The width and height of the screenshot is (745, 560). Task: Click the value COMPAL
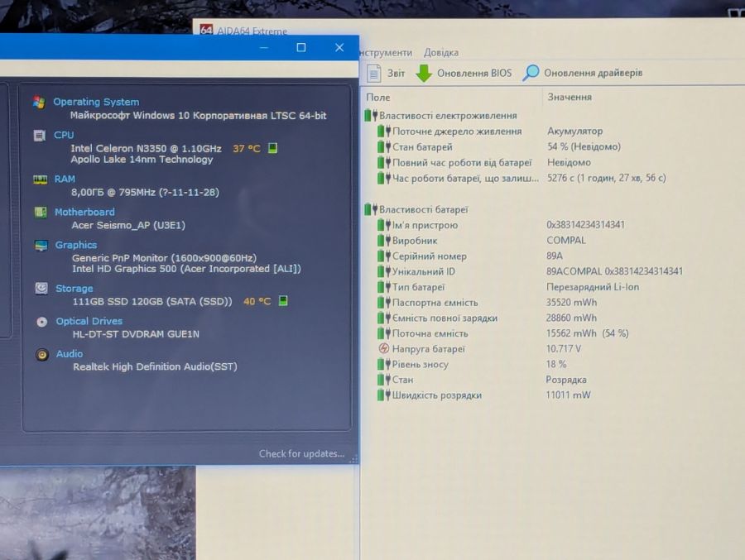click(x=566, y=241)
